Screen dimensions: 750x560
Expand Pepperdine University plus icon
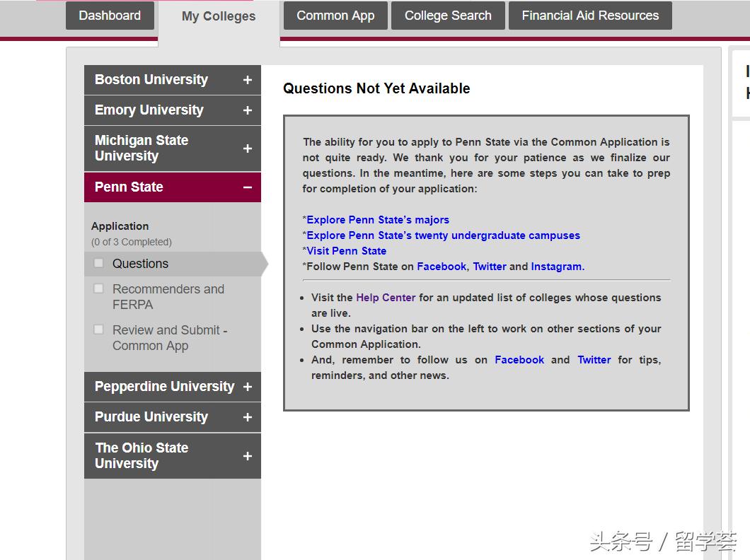point(248,387)
